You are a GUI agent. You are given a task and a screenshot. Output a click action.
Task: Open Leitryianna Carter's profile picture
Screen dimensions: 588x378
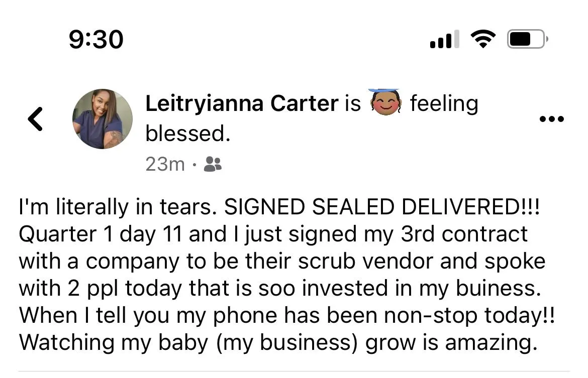coord(103,119)
